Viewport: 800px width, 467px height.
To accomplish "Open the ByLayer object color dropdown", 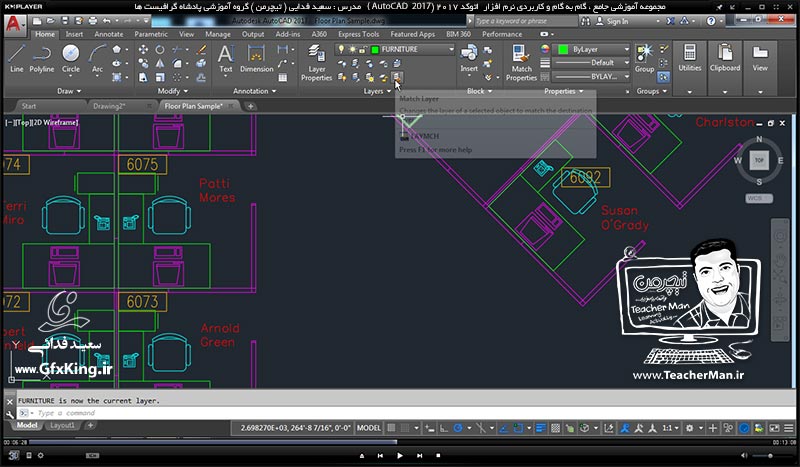I will 627,50.
